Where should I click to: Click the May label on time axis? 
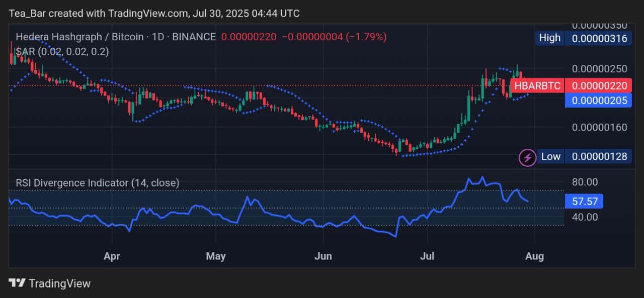coord(216,256)
